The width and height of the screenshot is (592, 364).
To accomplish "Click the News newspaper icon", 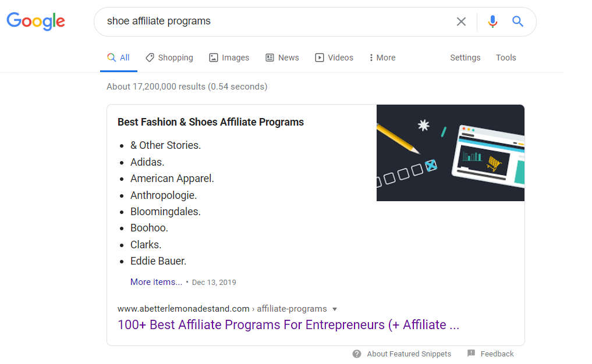I will (x=270, y=58).
